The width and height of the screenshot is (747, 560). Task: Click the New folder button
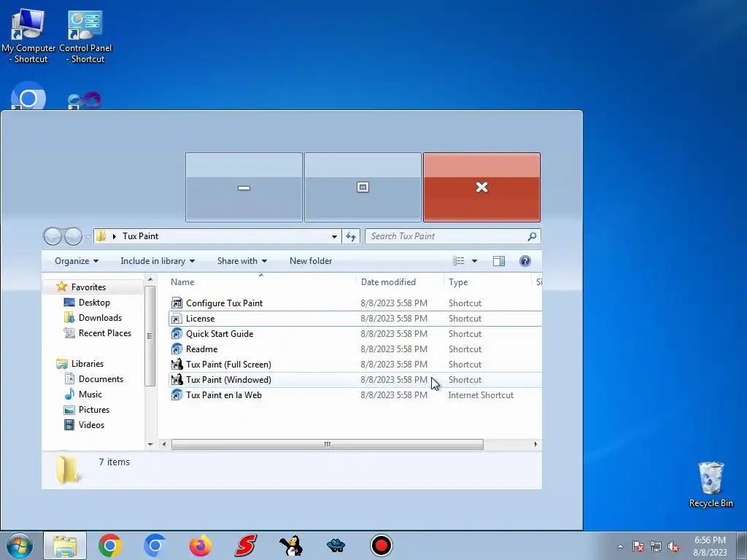(x=311, y=261)
